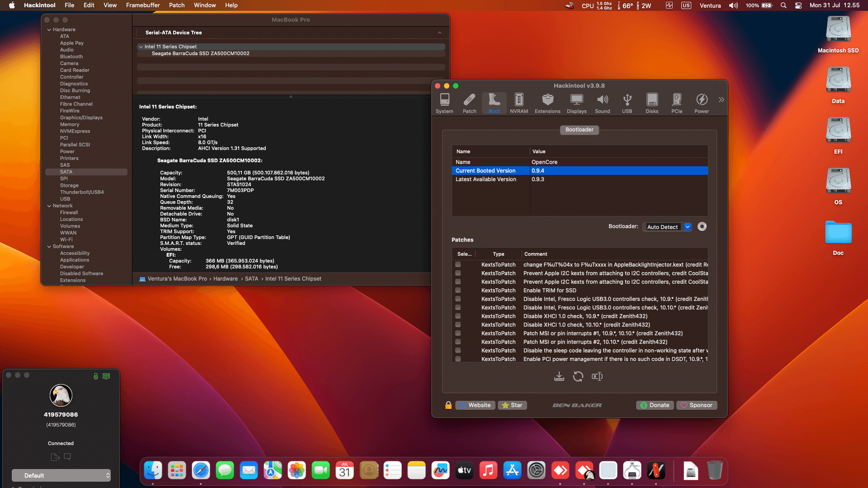Open the PCIe section in Hackintool
The width and height of the screenshot is (868, 488).
pos(677,103)
